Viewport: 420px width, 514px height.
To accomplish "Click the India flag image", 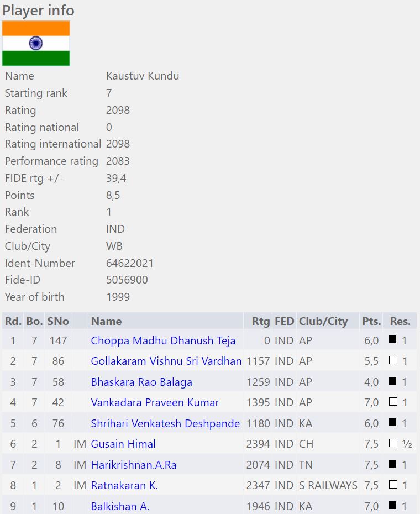I will pyautogui.click(x=36, y=44).
